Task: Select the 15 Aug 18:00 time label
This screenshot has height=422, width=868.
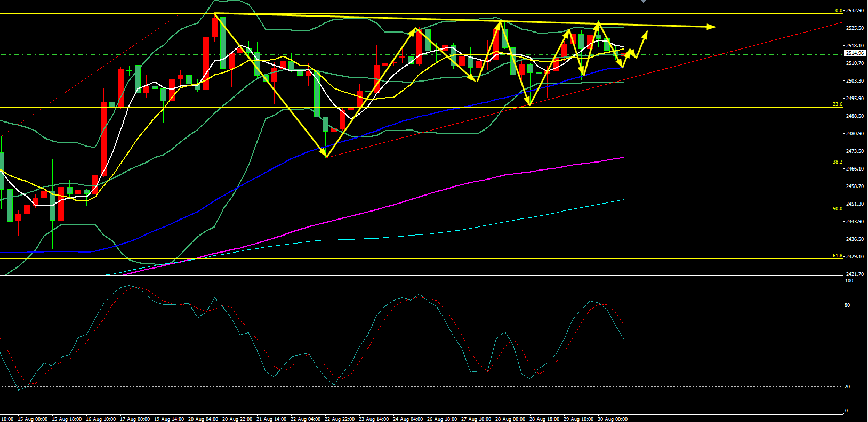Action: point(67,419)
